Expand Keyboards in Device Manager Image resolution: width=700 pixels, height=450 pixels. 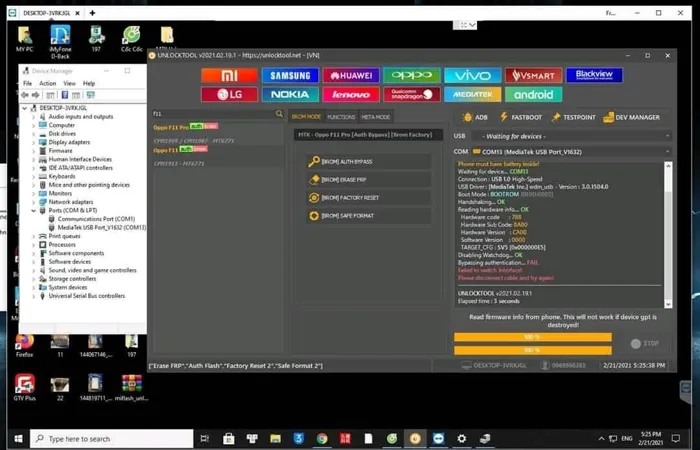(x=33, y=176)
